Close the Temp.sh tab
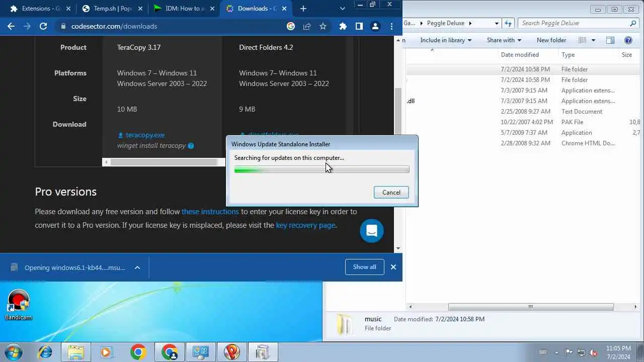This screenshot has width=644, height=362. click(x=140, y=9)
